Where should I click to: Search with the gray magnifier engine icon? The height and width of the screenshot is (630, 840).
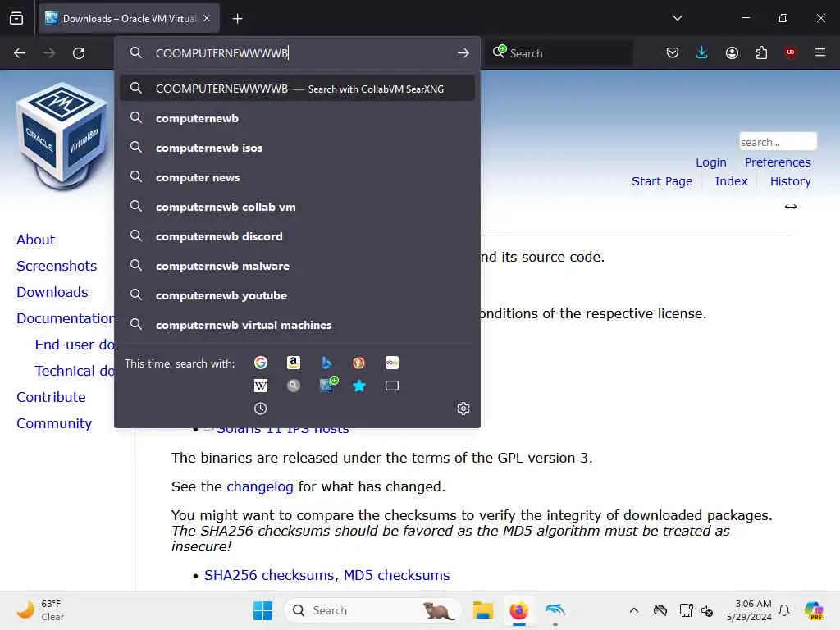[293, 386]
